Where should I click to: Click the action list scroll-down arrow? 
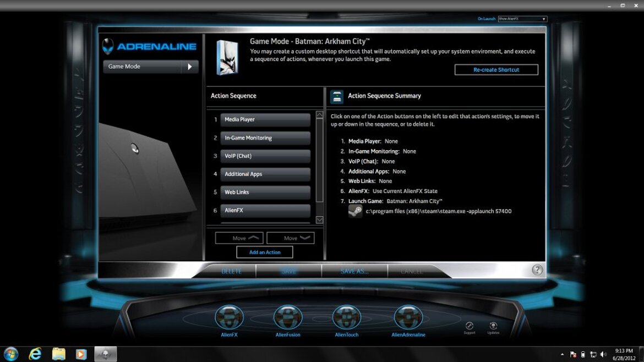click(x=320, y=220)
